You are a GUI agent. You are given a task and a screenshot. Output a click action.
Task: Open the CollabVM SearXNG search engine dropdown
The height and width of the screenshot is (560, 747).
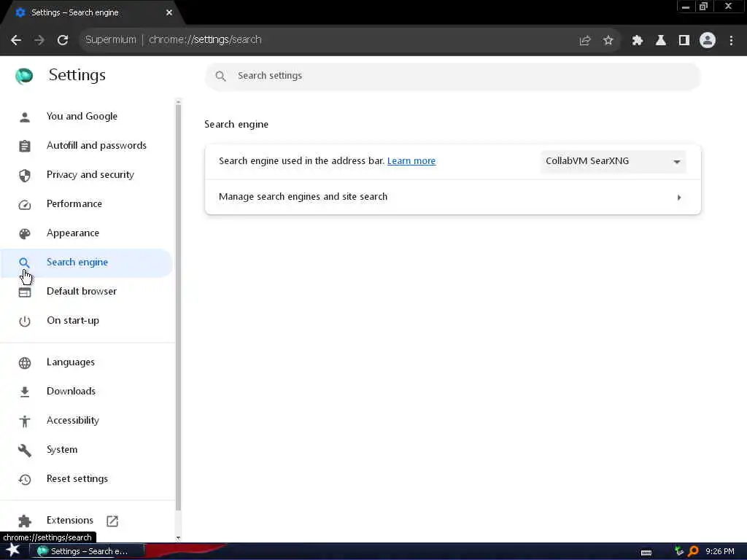pyautogui.click(x=613, y=161)
